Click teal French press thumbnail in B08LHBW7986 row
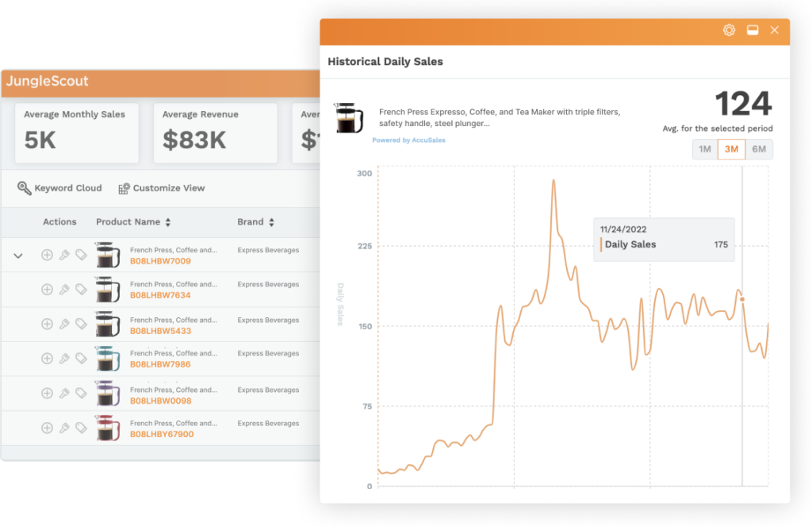The height and width of the screenshot is (526, 812). 107,358
